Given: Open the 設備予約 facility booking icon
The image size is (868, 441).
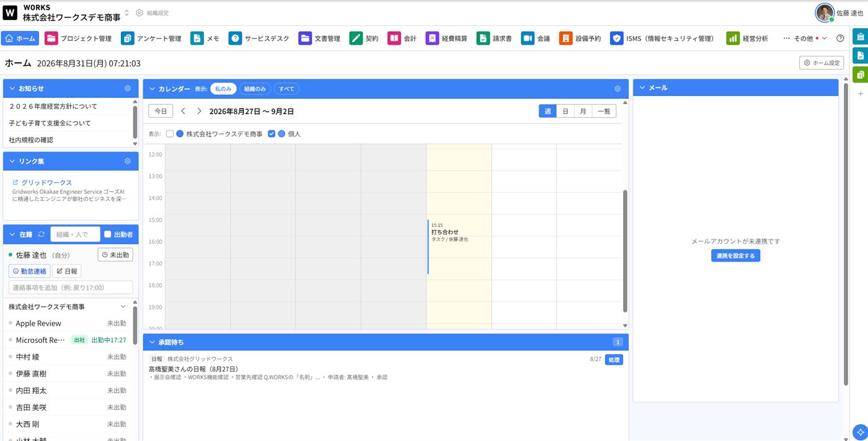Looking at the screenshot, I should [x=565, y=38].
